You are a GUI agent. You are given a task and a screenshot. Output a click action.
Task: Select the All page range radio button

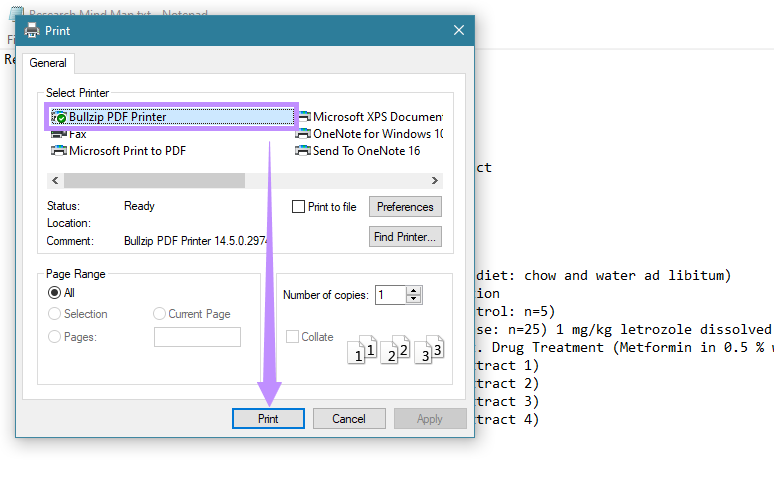point(54,293)
